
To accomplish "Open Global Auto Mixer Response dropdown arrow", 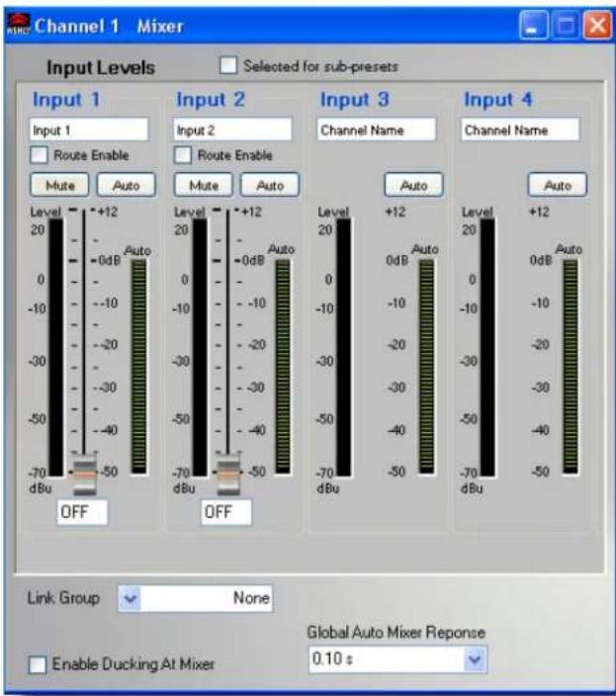I will [475, 659].
